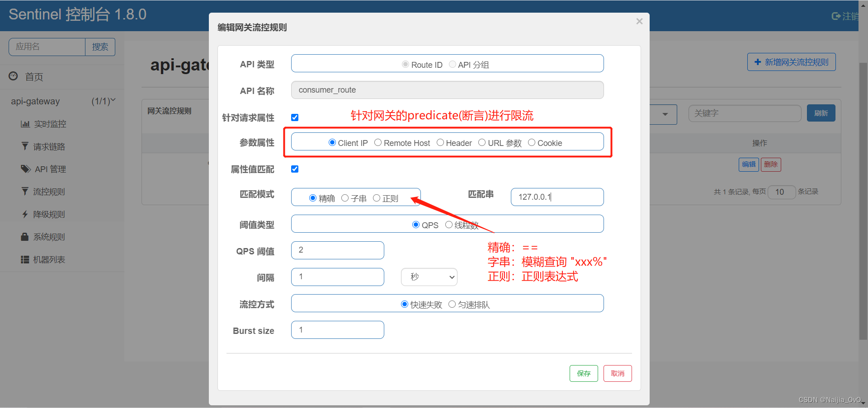Click the page size input showing 10
The height and width of the screenshot is (408, 868).
[782, 192]
